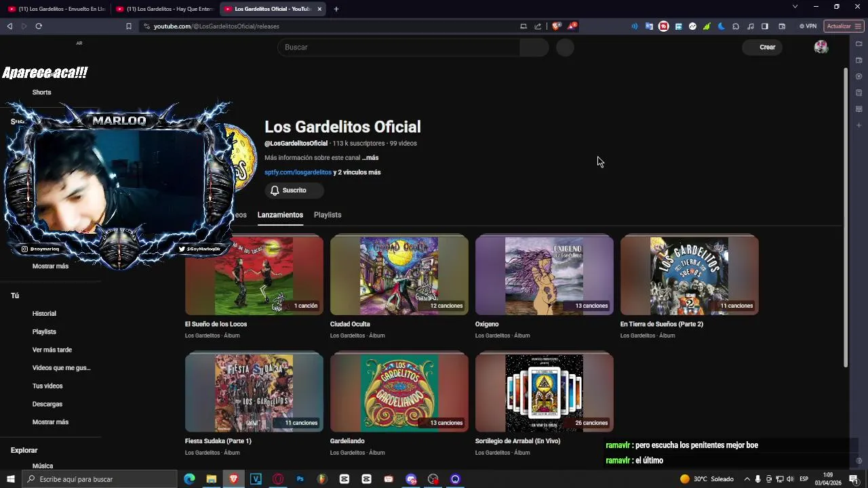Open the ESP language indicator
Screen dimensions: 868x488
point(804,479)
